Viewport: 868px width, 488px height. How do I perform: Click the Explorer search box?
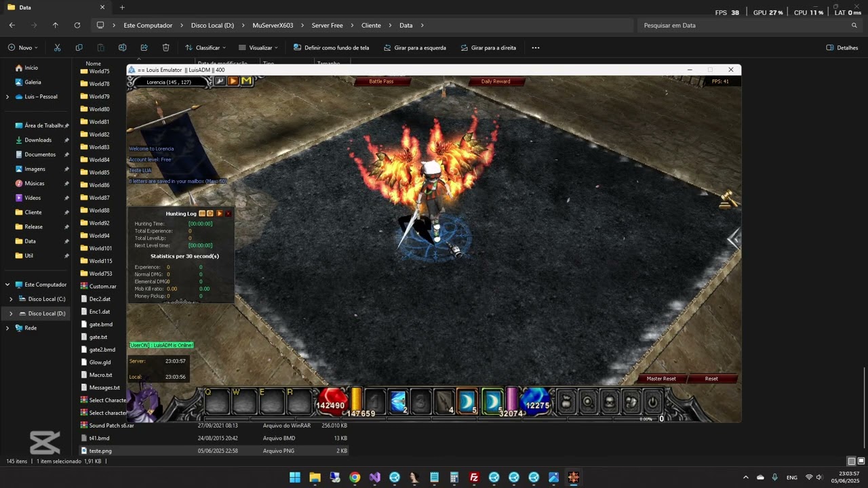point(749,26)
